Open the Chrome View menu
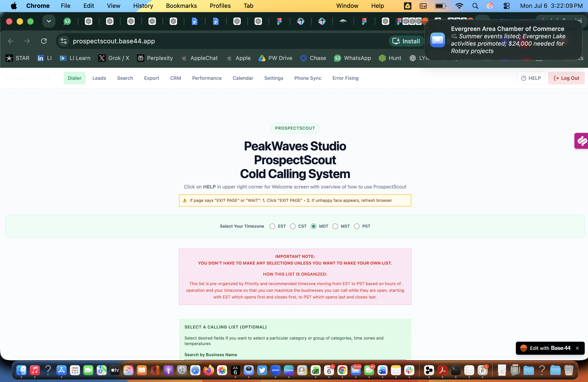588x382 pixels. point(113,6)
